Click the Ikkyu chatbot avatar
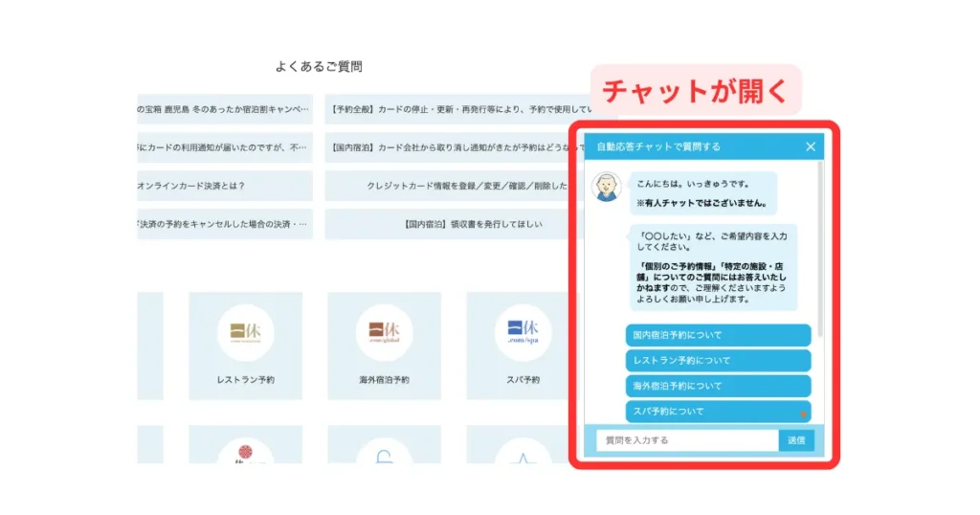The width and height of the screenshot is (980, 515). [605, 187]
